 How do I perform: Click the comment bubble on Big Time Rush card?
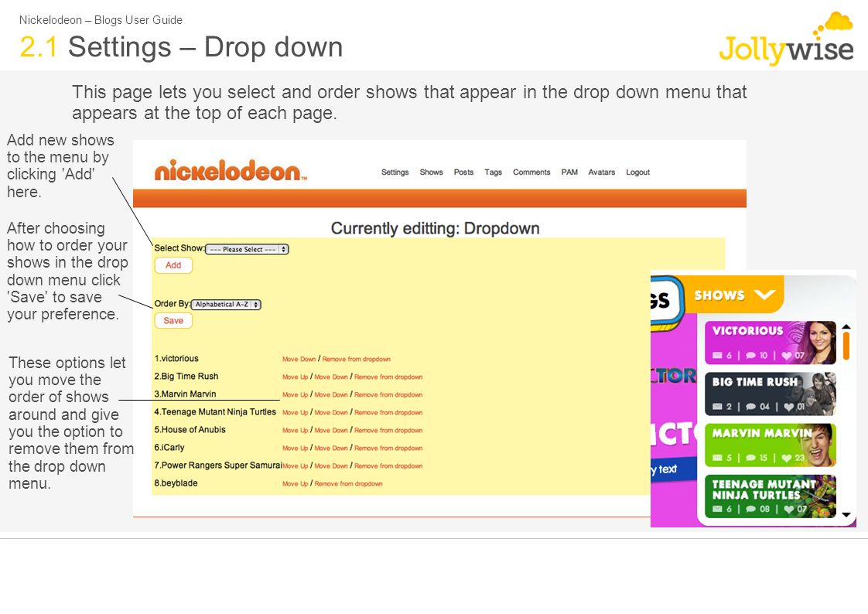tap(750, 407)
